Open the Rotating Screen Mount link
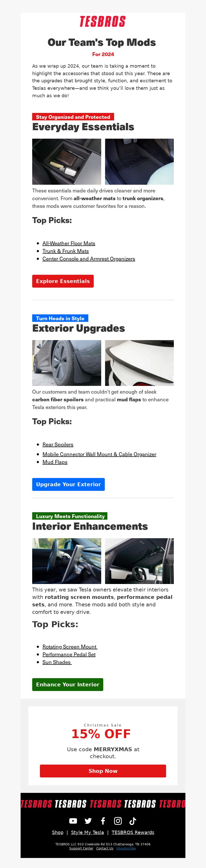 [70, 646]
